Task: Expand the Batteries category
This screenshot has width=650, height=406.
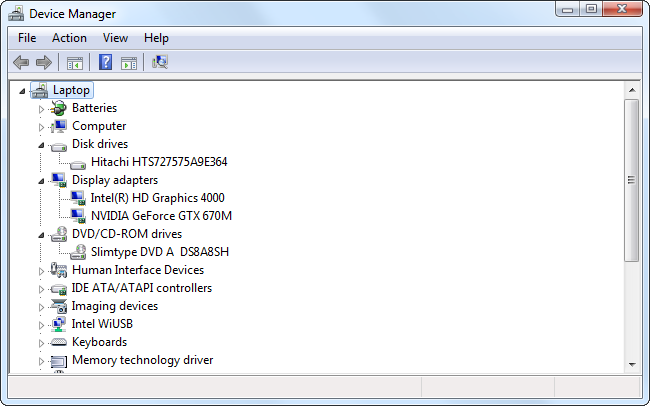Action: point(41,109)
